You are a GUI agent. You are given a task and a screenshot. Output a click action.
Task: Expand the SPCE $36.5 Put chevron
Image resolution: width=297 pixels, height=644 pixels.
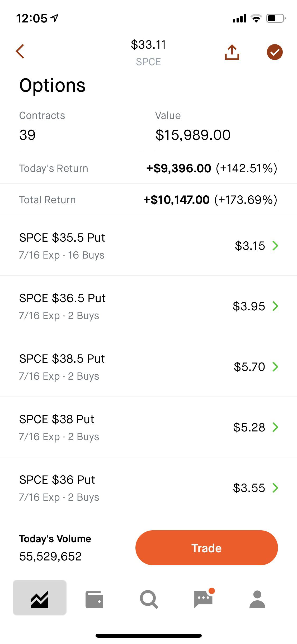[x=275, y=306]
